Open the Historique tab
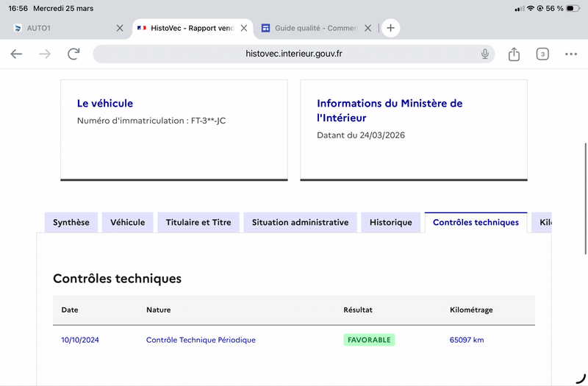The width and height of the screenshot is (588, 386). point(391,222)
